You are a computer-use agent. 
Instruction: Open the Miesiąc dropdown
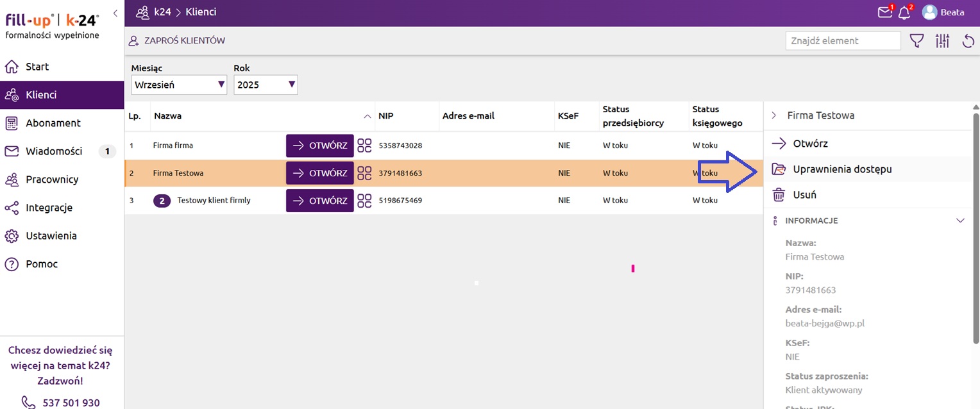179,85
